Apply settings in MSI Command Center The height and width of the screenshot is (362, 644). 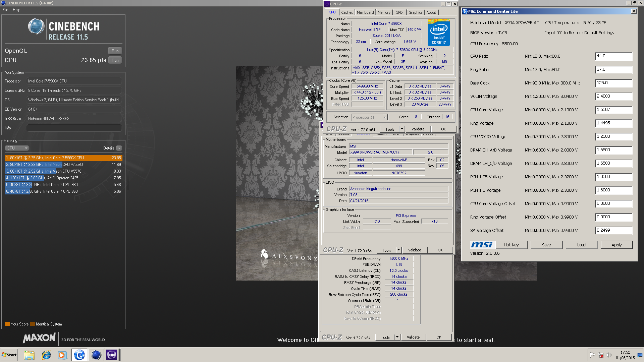click(x=616, y=245)
